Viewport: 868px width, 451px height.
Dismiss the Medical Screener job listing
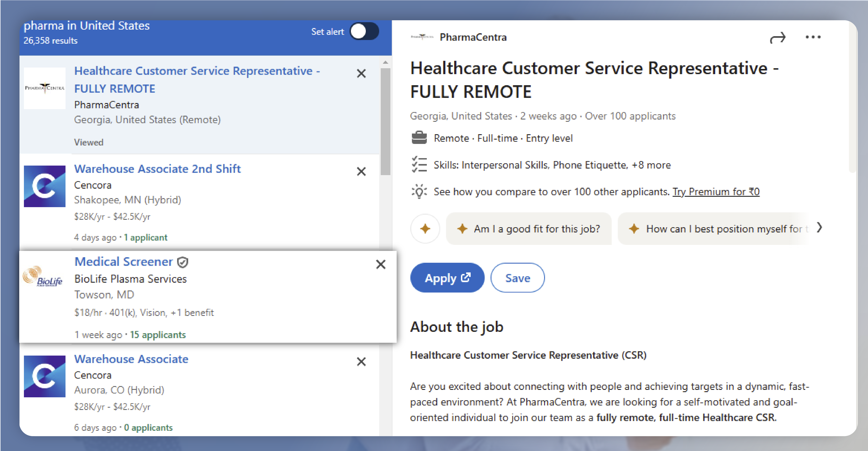coord(380,264)
